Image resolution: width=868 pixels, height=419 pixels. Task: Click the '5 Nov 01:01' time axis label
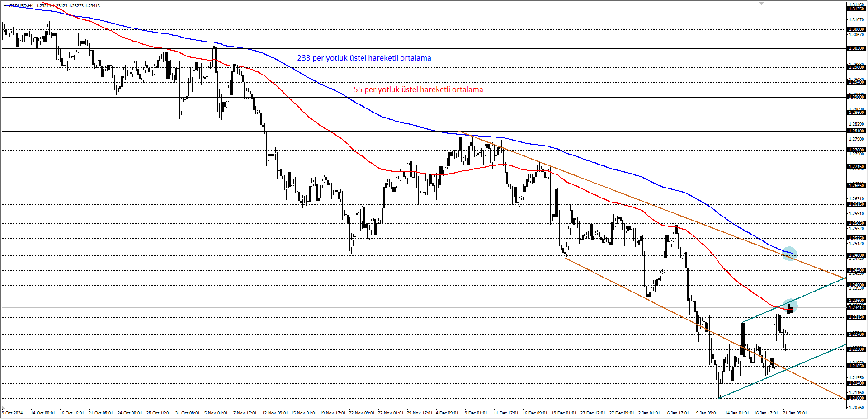216,413
